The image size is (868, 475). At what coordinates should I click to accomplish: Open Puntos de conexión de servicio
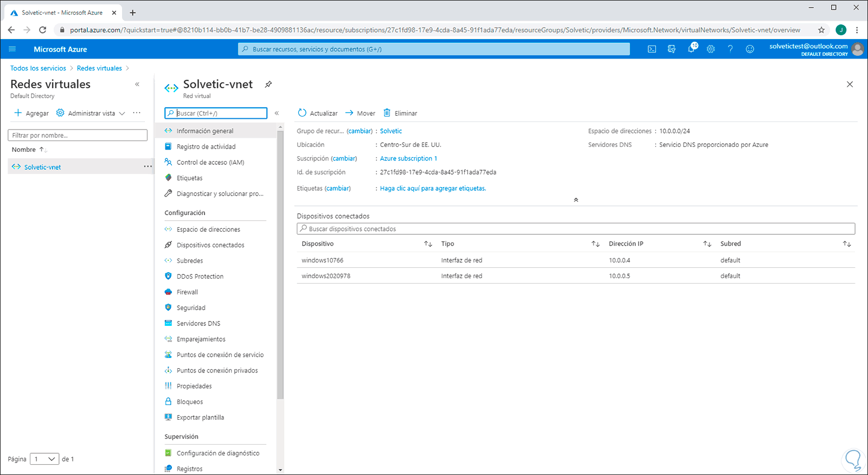click(219, 355)
